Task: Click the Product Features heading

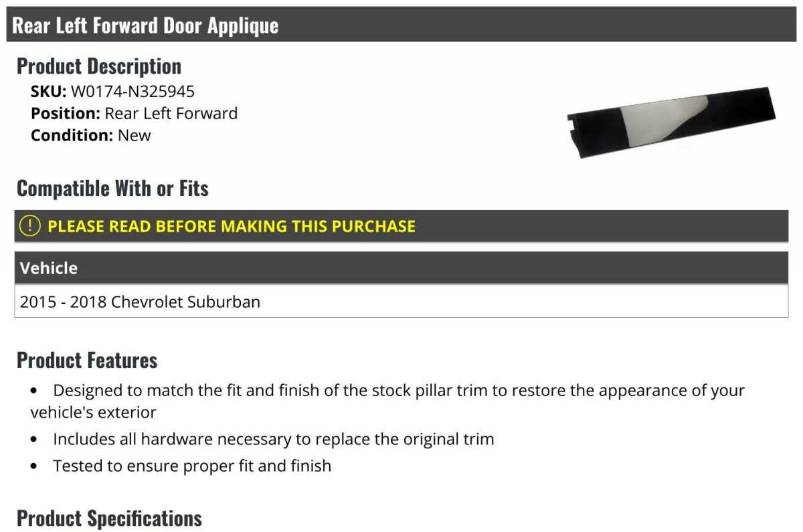Action: click(87, 360)
